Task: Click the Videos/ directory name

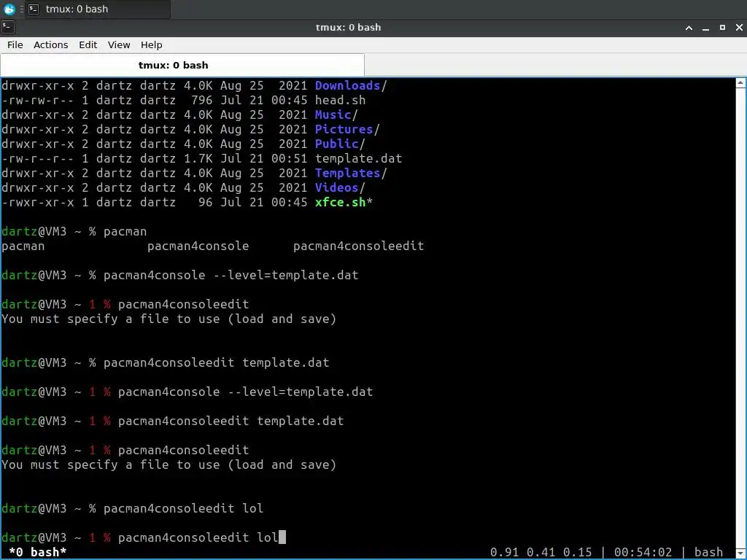Action: [340, 187]
